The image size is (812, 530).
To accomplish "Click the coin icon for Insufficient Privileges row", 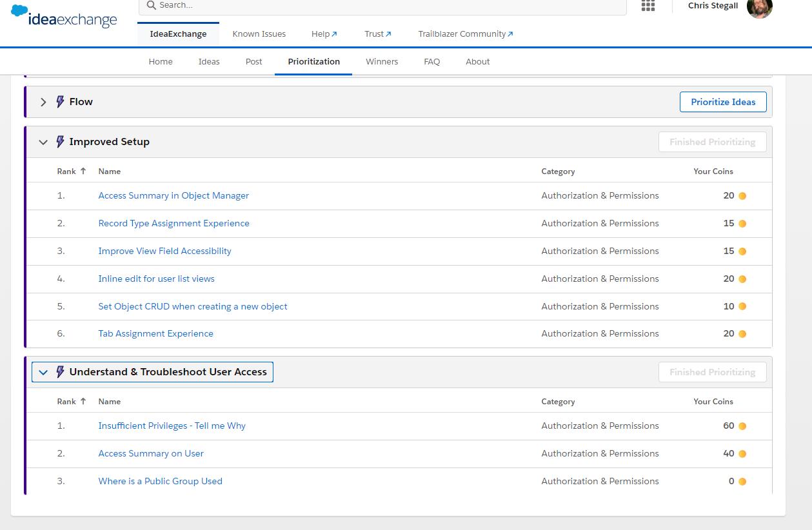I will (x=742, y=426).
